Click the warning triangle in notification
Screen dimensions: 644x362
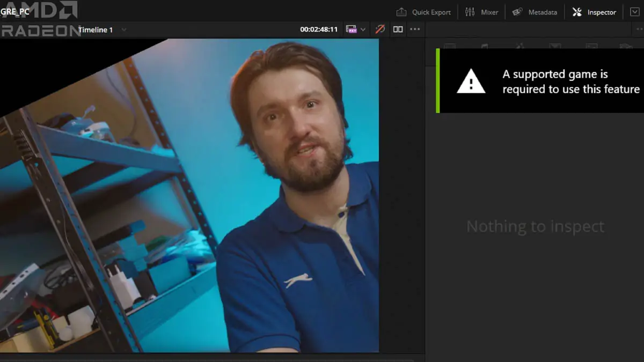[x=471, y=81]
